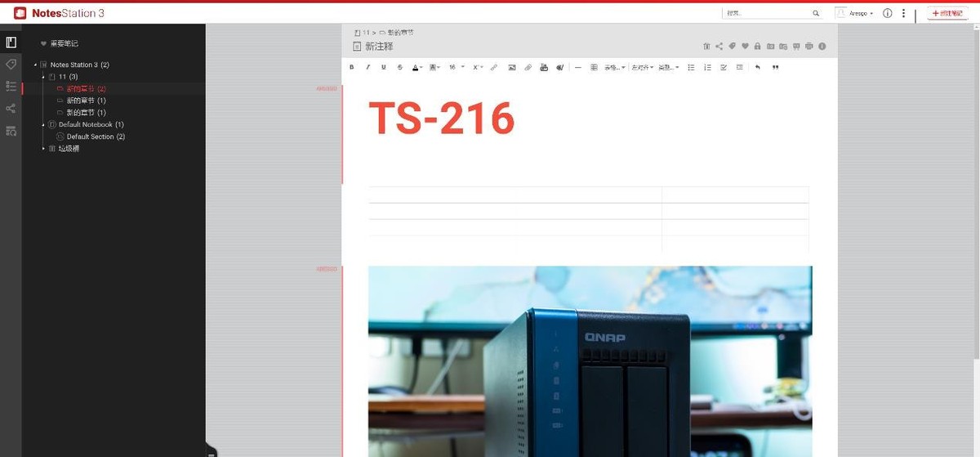Collapse the Notes Station 3 tree node

(x=35, y=65)
